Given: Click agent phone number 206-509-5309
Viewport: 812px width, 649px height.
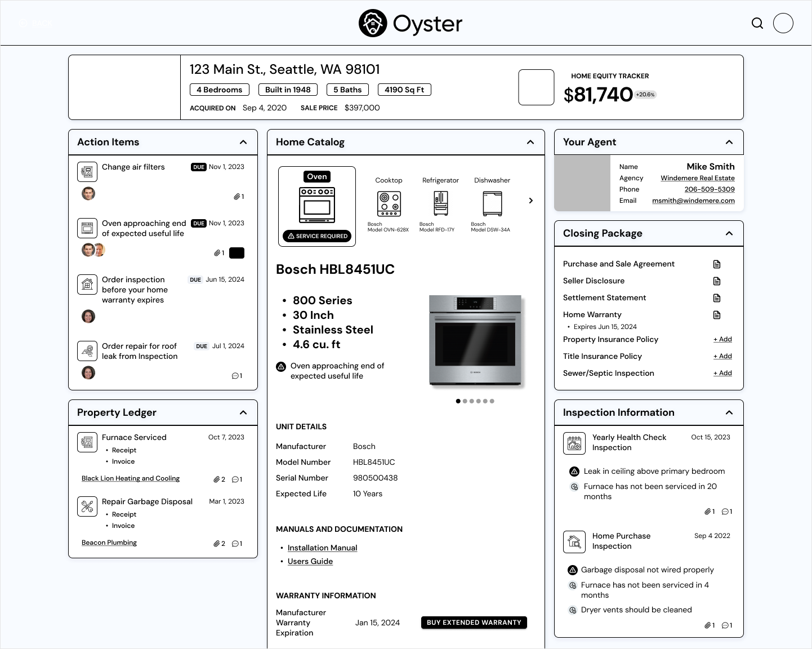Looking at the screenshot, I should click(x=710, y=189).
